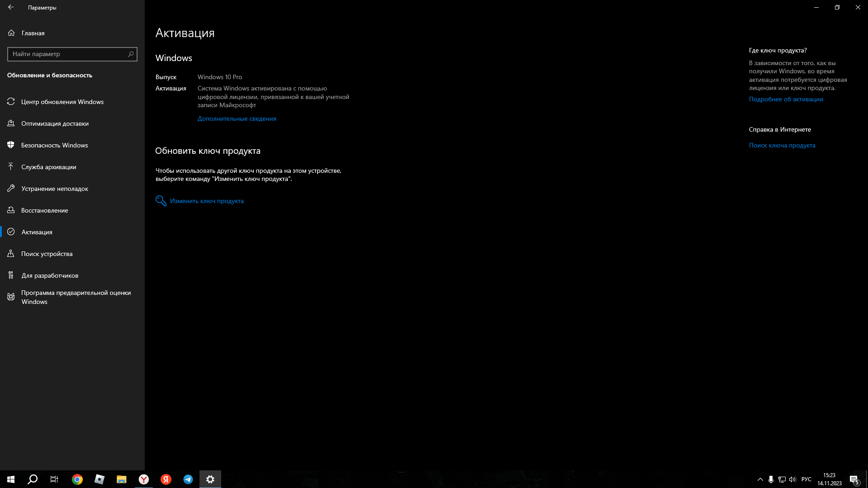The width and height of the screenshot is (868, 488).
Task: Open Служба архивации section
Action: click(x=72, y=167)
